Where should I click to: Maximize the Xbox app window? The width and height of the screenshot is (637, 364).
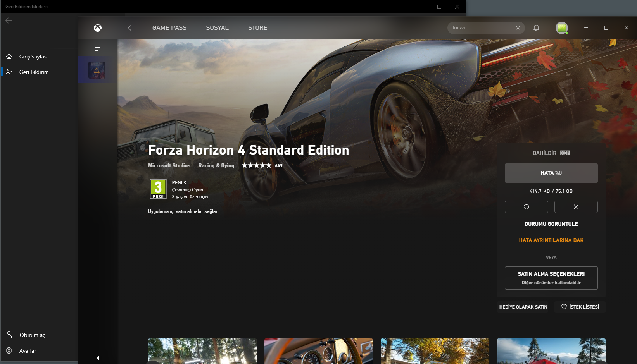point(606,28)
